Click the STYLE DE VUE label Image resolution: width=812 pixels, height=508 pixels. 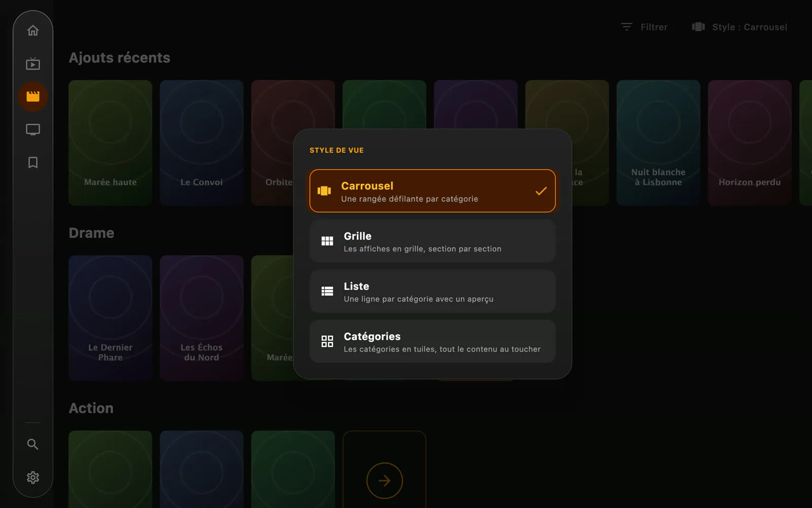[336, 150]
